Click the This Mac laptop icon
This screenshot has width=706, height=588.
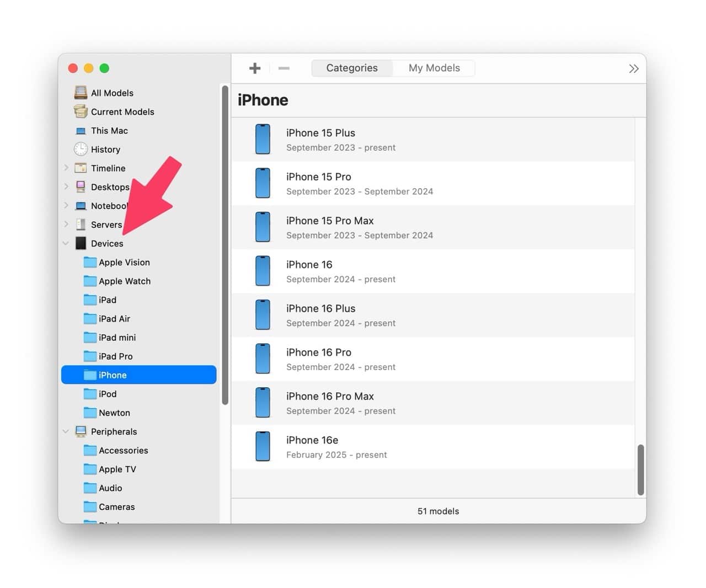[x=81, y=131]
